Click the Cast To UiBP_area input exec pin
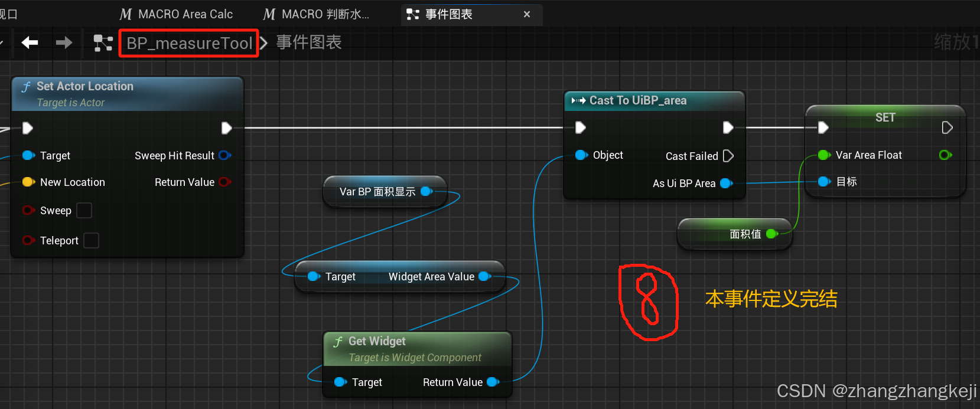 coord(581,127)
